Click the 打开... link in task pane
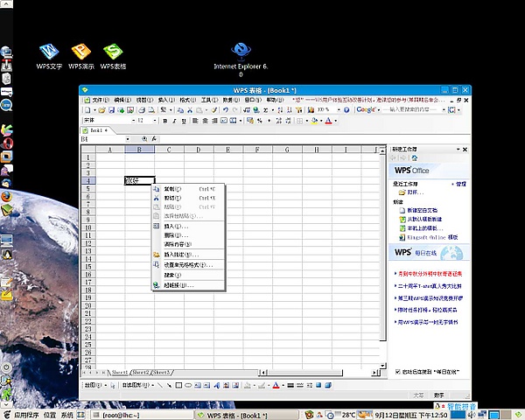525x420 pixels. pos(415,192)
